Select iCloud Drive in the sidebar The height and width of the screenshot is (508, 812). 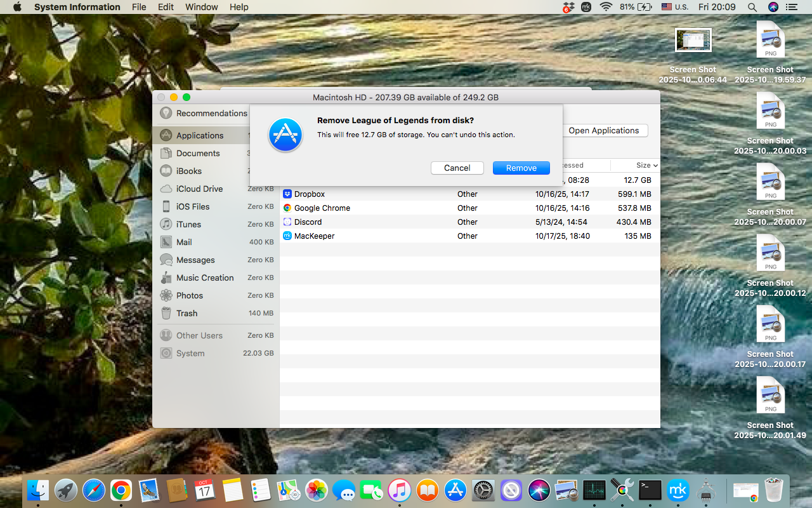[199, 189]
